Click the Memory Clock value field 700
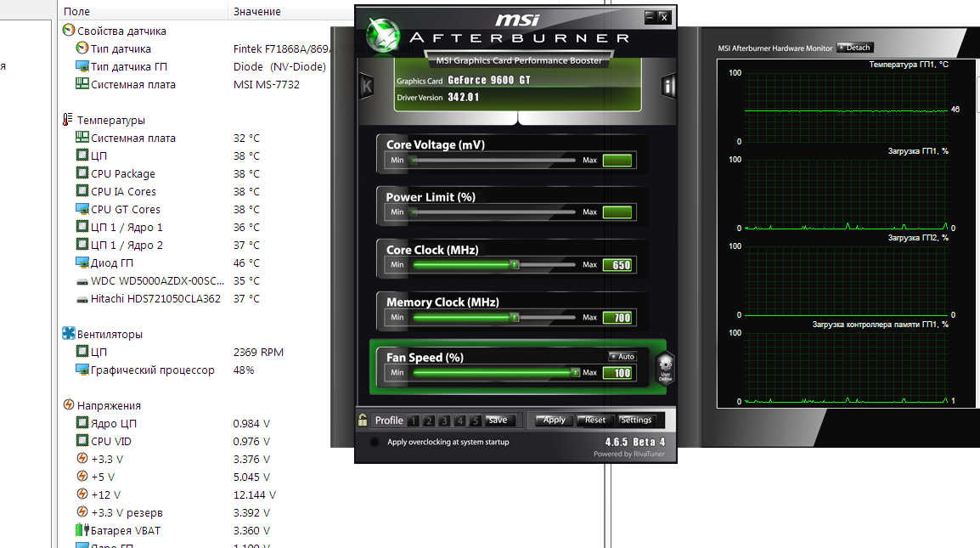 coord(618,317)
